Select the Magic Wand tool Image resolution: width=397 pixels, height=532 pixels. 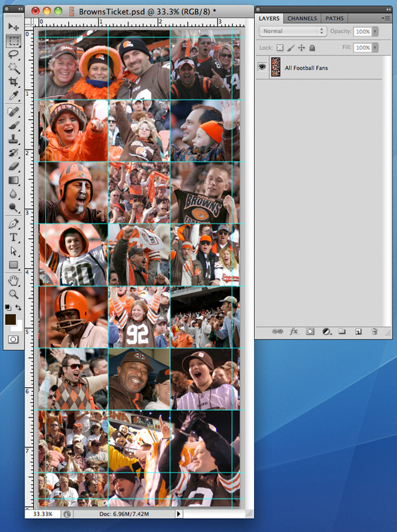14,68
